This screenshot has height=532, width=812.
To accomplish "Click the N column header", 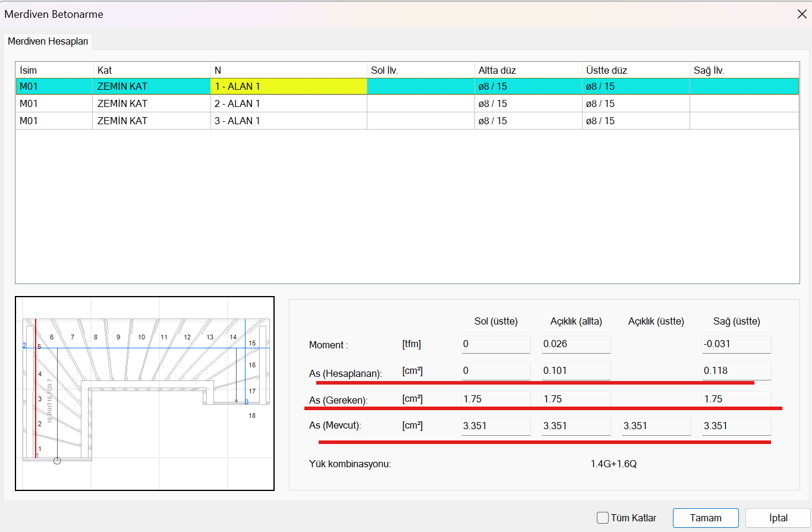I will (288, 70).
